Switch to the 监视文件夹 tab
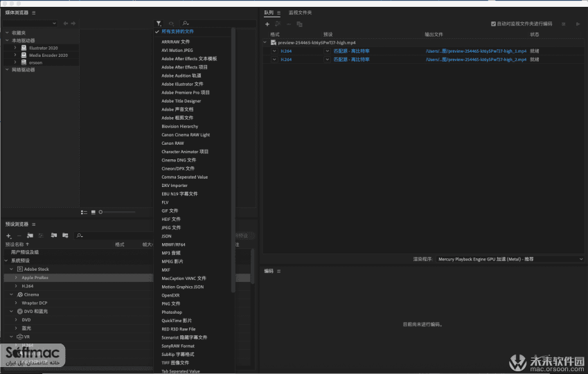588x374 pixels. coord(300,12)
